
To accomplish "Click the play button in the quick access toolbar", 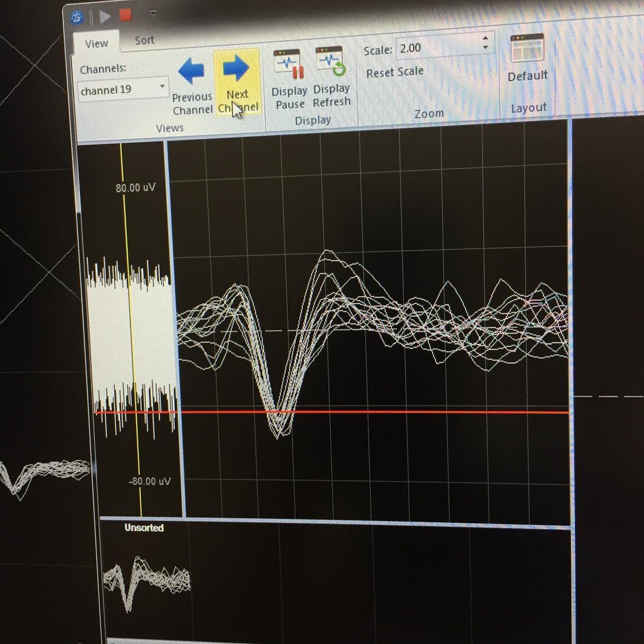I will tap(105, 16).
